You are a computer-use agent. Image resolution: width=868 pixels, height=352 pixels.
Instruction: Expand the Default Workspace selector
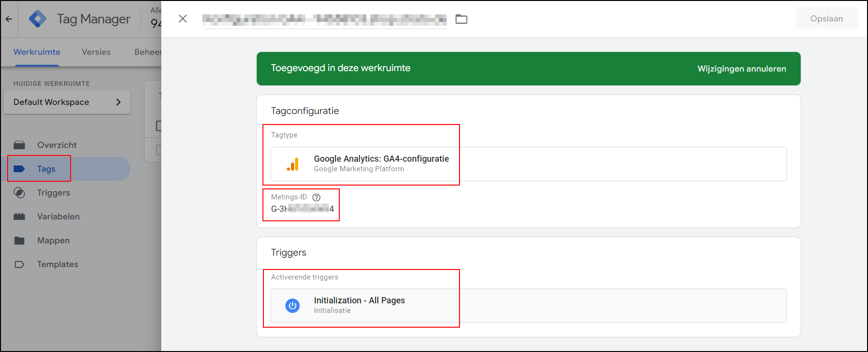[67, 102]
